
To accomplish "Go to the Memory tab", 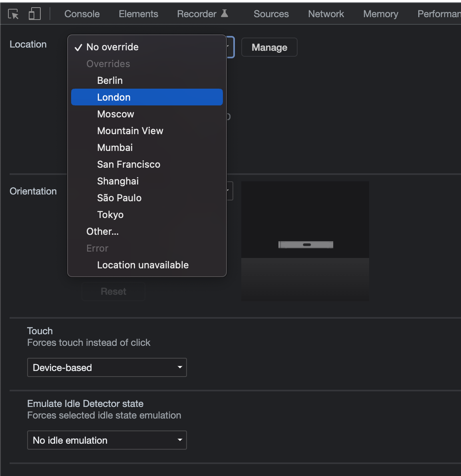I will (x=380, y=14).
